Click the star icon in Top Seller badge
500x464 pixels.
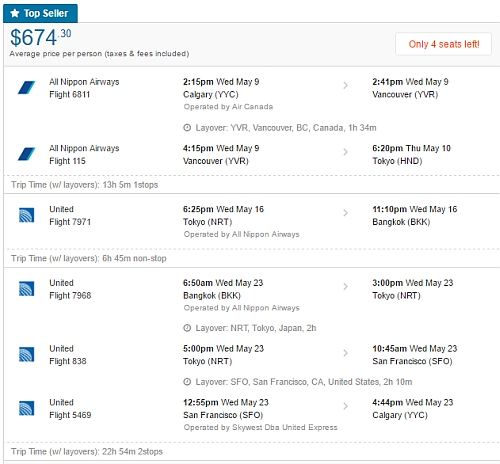click(x=15, y=13)
